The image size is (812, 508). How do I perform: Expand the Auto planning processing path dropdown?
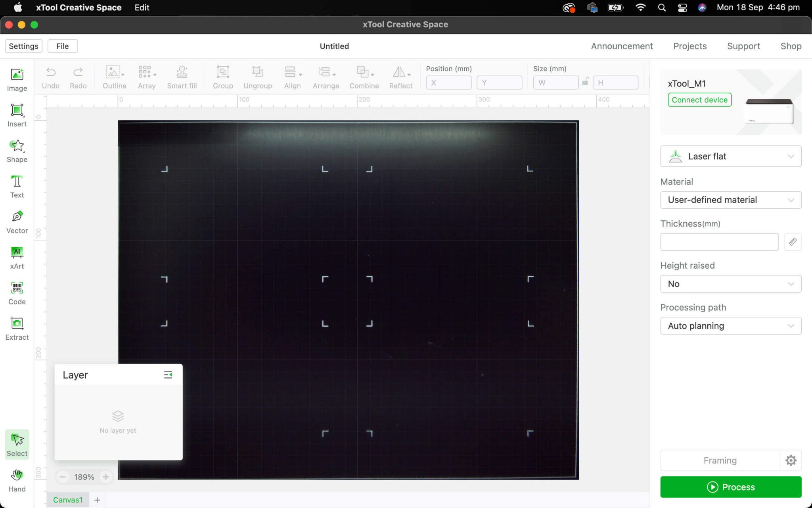pos(730,326)
